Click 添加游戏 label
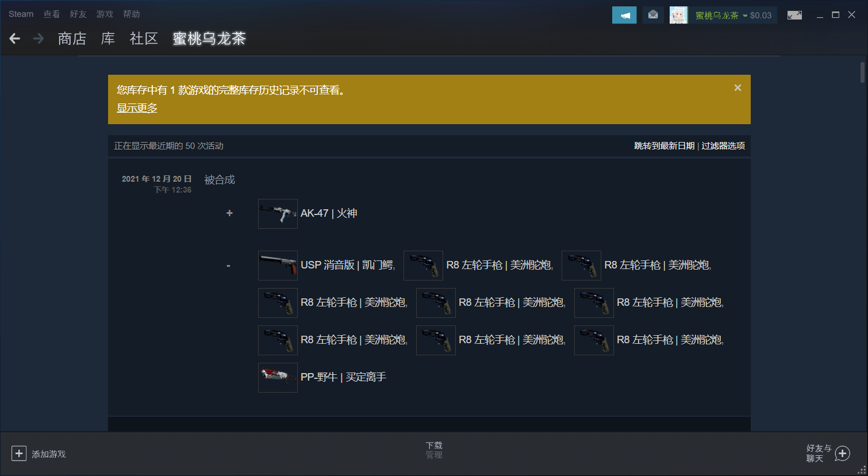The height and width of the screenshot is (476, 868). tap(49, 454)
